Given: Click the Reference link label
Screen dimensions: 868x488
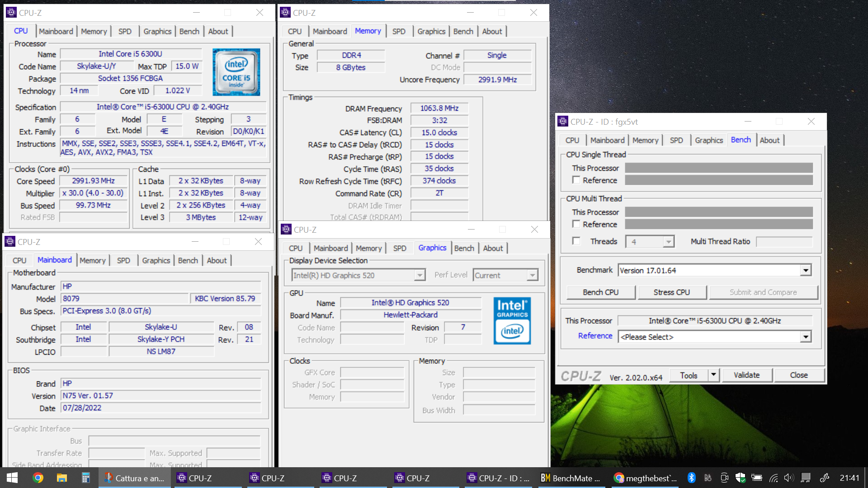Looking at the screenshot, I should 595,336.
